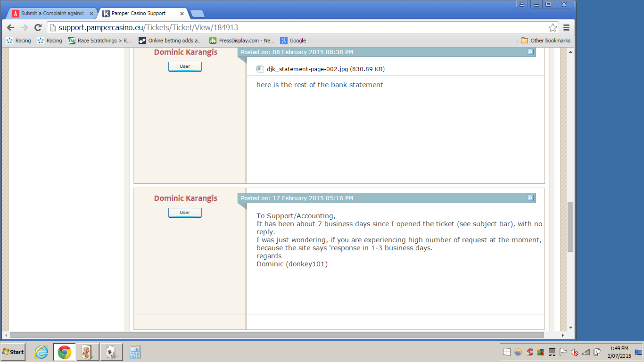Viewport: 644px width, 362px height.
Task: Click the TAB favicon of Race Scratchings bookmark
Action: (72, 41)
